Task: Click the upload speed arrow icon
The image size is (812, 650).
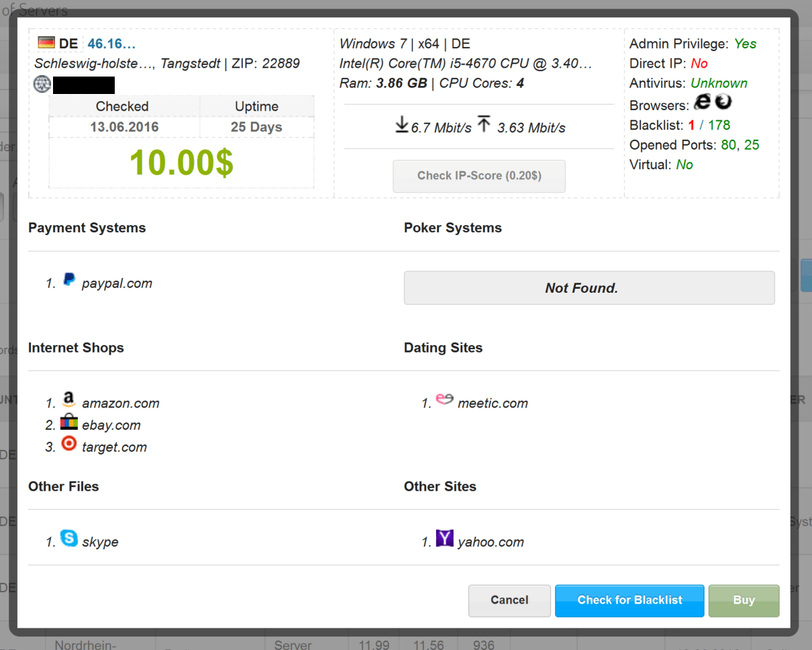Action: tap(485, 125)
